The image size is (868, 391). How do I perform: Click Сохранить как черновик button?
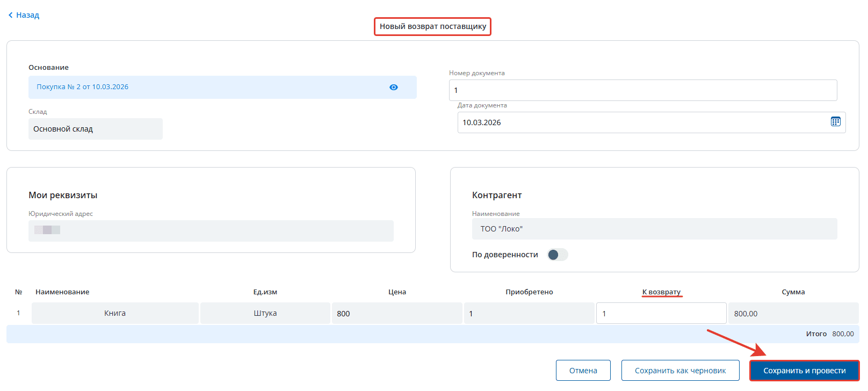680,371
